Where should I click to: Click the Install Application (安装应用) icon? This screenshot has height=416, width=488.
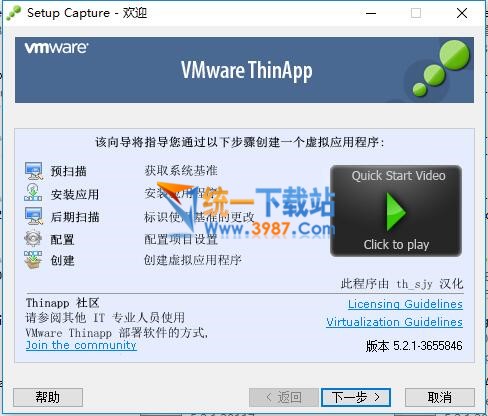pyautogui.click(x=33, y=192)
